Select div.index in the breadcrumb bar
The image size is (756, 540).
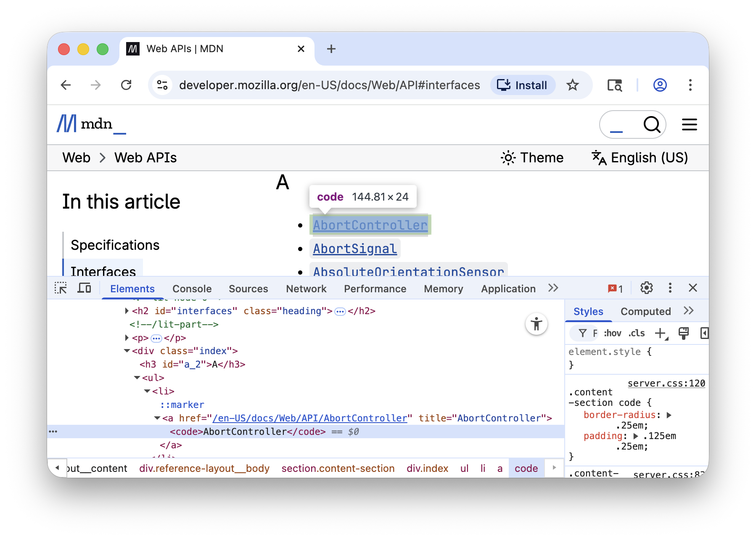(x=427, y=469)
